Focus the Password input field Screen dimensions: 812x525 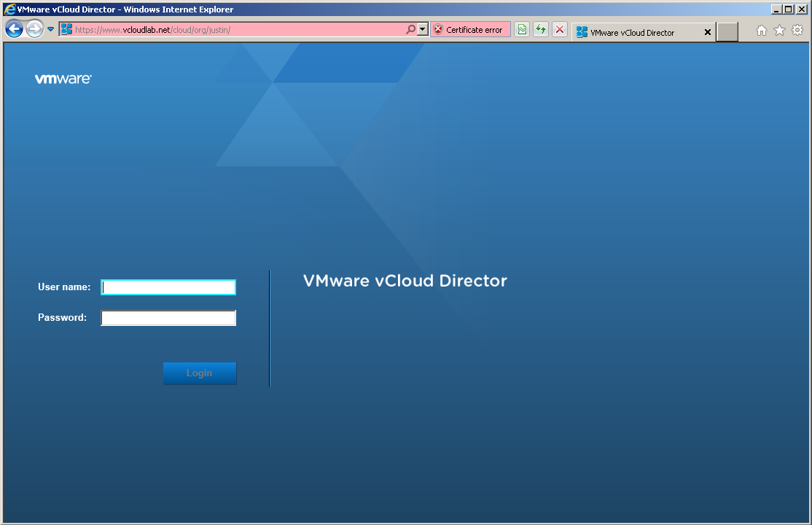click(168, 318)
